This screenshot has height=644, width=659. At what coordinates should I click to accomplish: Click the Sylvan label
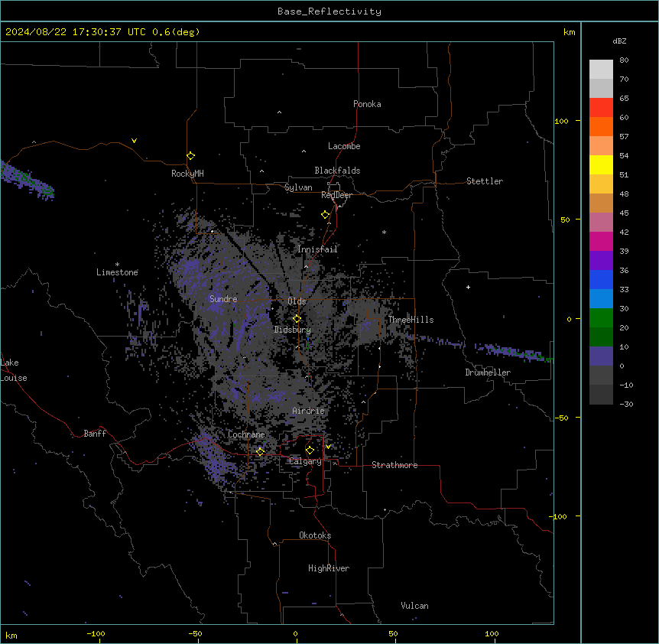tap(298, 187)
